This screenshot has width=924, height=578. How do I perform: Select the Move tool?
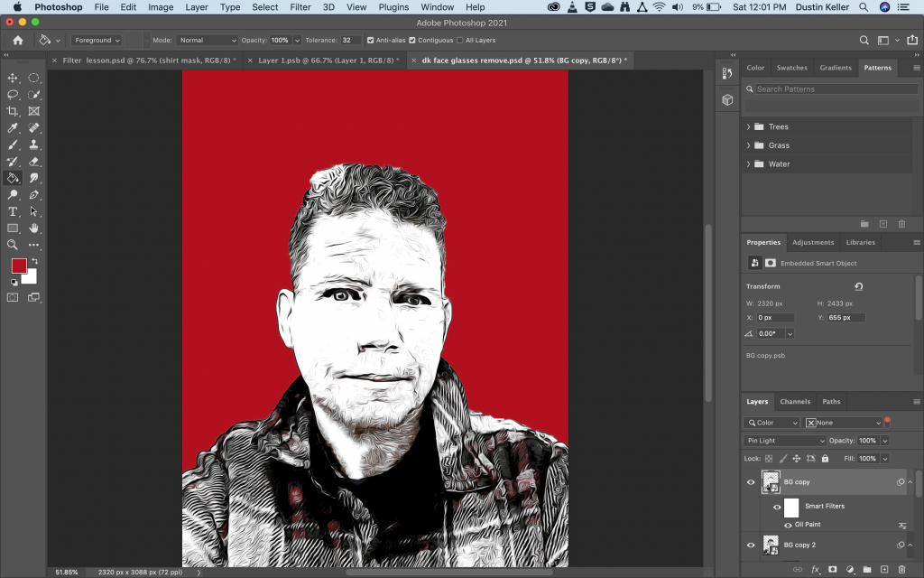click(13, 79)
